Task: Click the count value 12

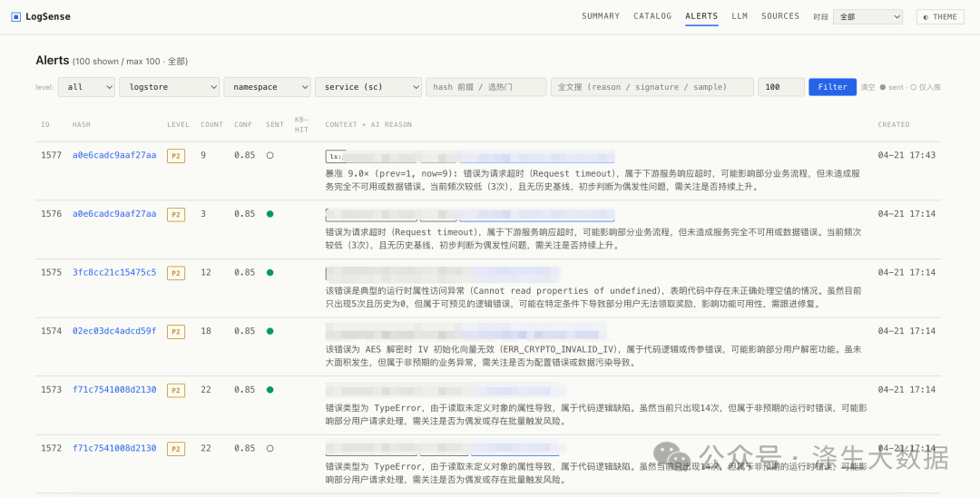Action: [x=206, y=272]
